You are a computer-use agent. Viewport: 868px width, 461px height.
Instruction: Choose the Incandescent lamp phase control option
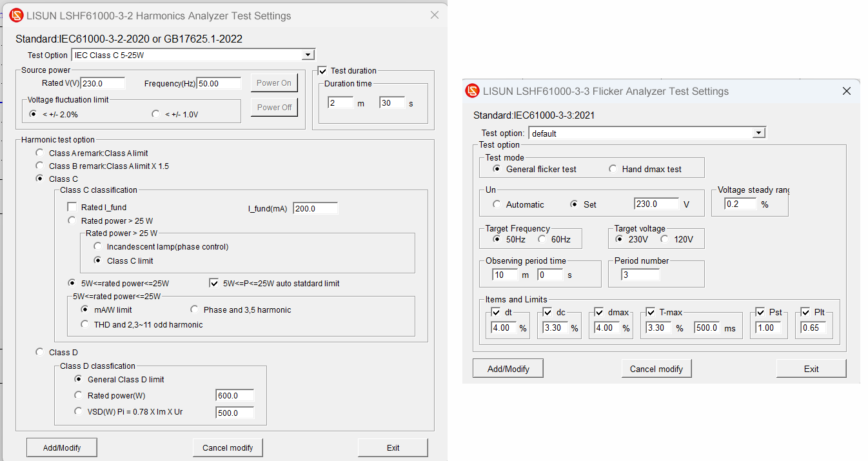(x=97, y=245)
